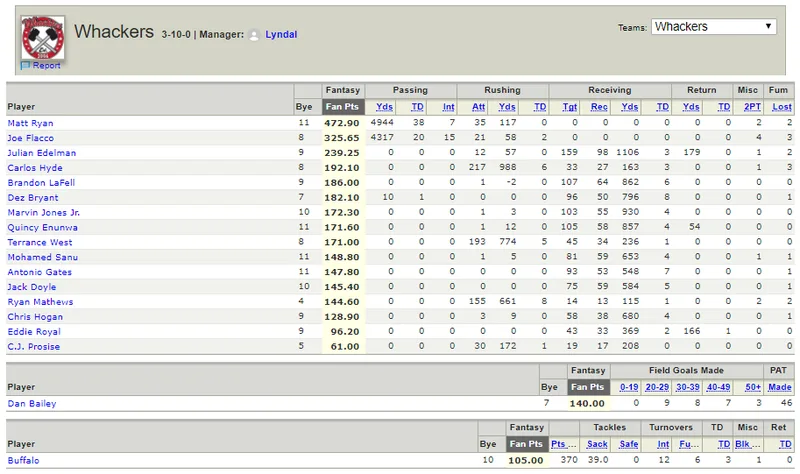Image resolution: width=800 pixels, height=474 pixels.
Task: Open Jack Doyle player page
Action: point(32,287)
